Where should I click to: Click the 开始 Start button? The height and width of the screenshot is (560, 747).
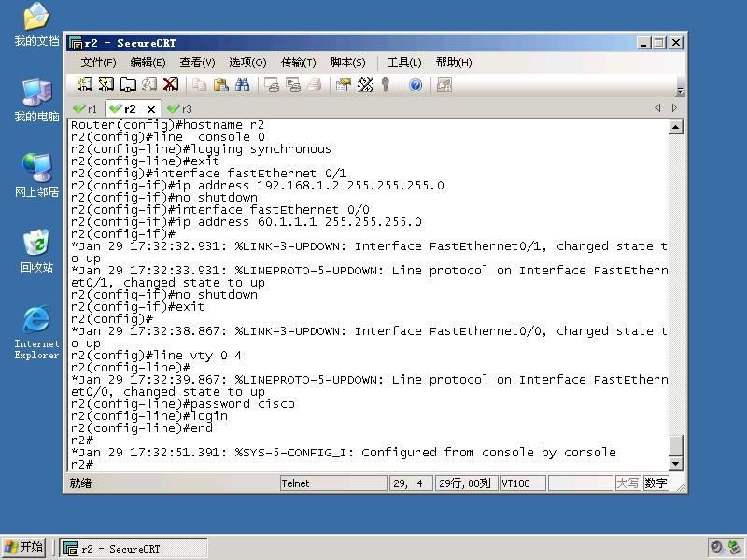(x=24, y=547)
